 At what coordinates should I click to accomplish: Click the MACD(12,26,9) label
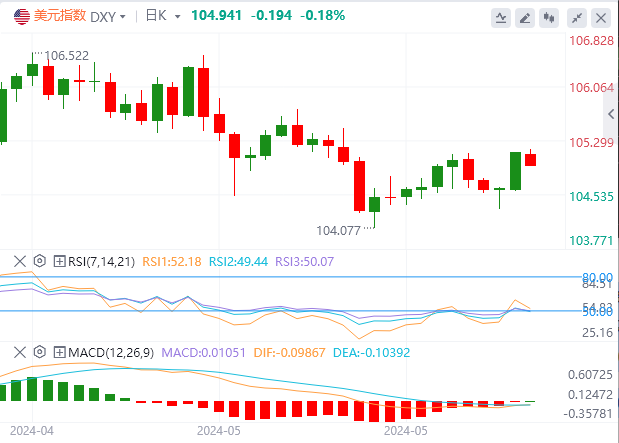pos(113,351)
